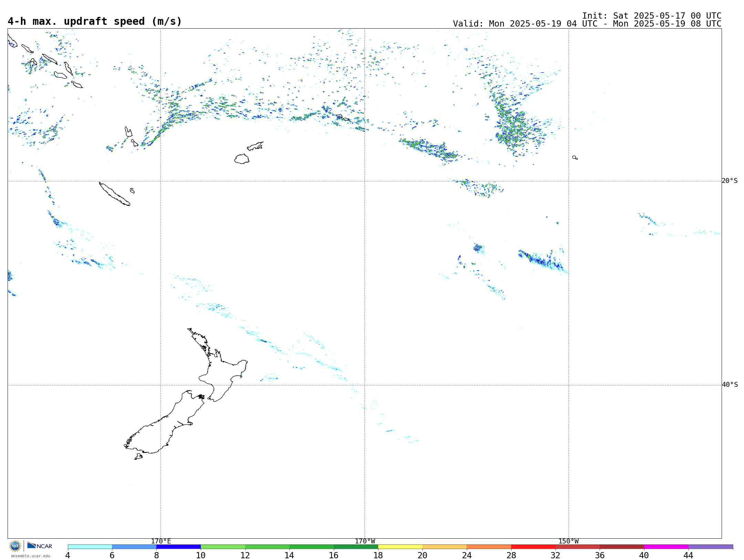Click the light orange 20-24 color swatch
744x560 pixels.
(x=445, y=547)
